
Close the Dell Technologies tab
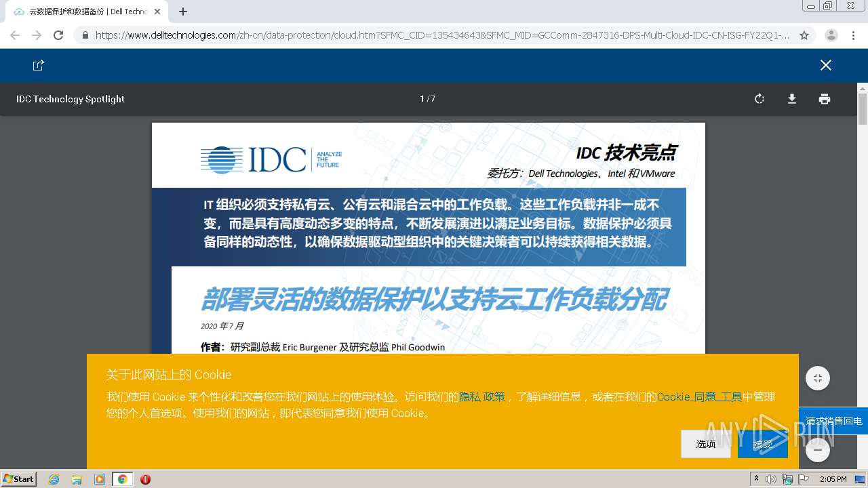pyautogui.click(x=157, y=12)
